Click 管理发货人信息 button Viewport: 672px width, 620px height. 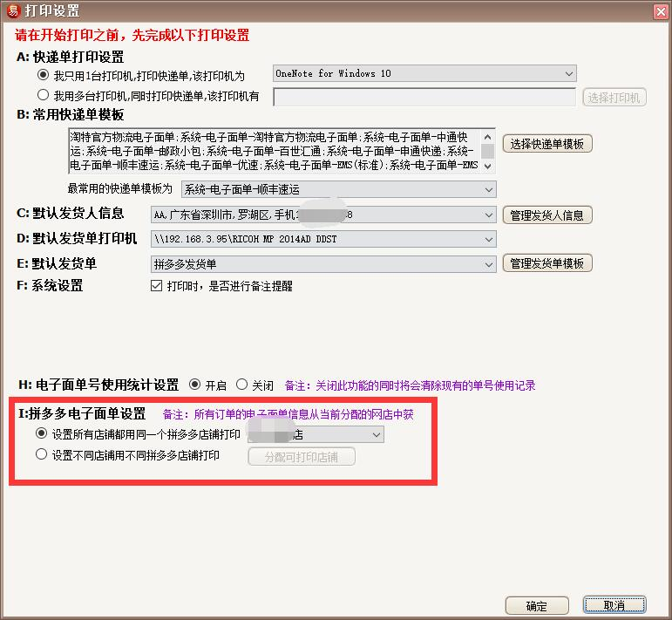(546, 215)
